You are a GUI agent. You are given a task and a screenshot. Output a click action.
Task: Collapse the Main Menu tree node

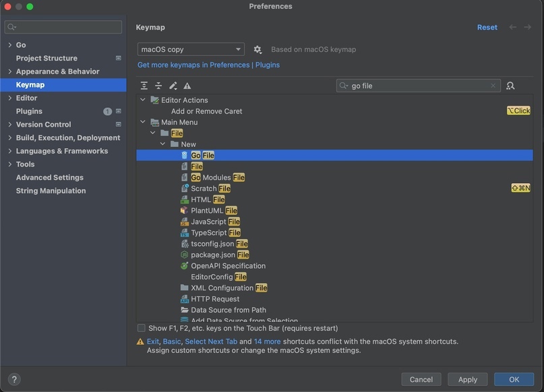(x=143, y=123)
